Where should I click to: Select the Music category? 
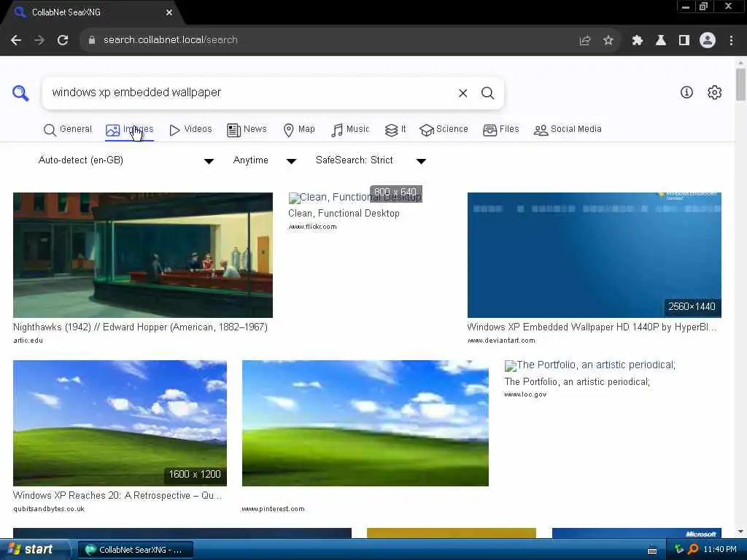350,130
